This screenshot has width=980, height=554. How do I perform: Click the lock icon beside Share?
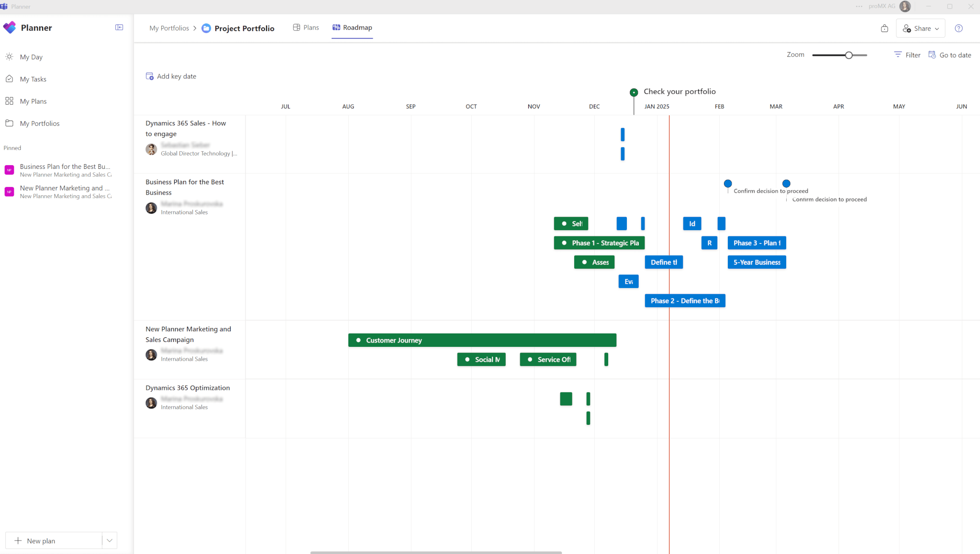click(884, 28)
